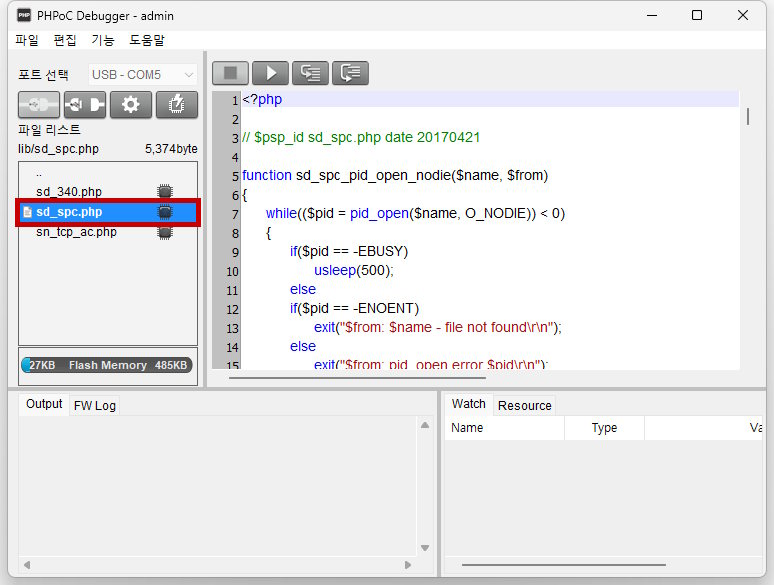Open the 기능 menu
Viewport: 774px width, 585px height.
point(103,40)
